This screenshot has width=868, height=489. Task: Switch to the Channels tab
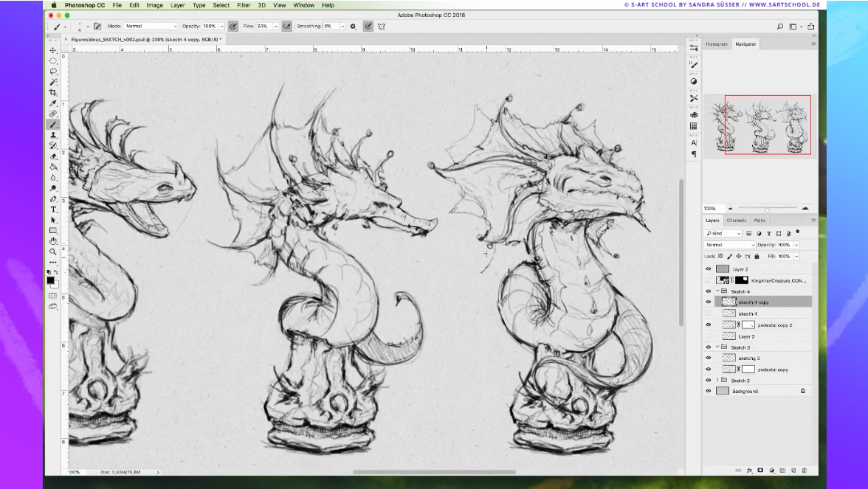(737, 220)
